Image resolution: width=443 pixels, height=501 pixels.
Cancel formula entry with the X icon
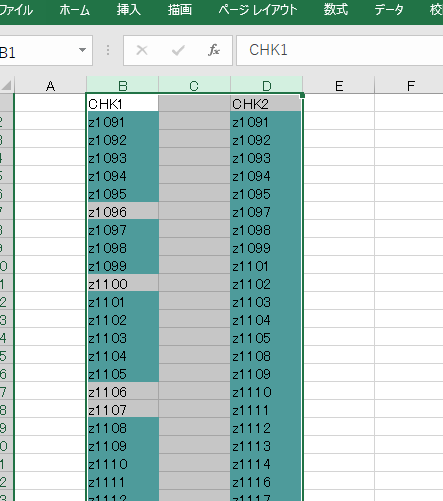pyautogui.click(x=142, y=50)
